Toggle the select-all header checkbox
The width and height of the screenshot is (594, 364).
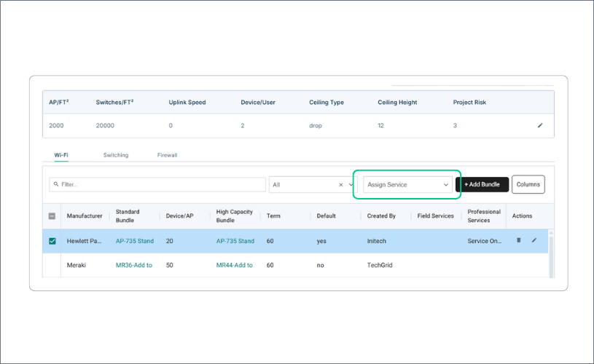pos(52,216)
